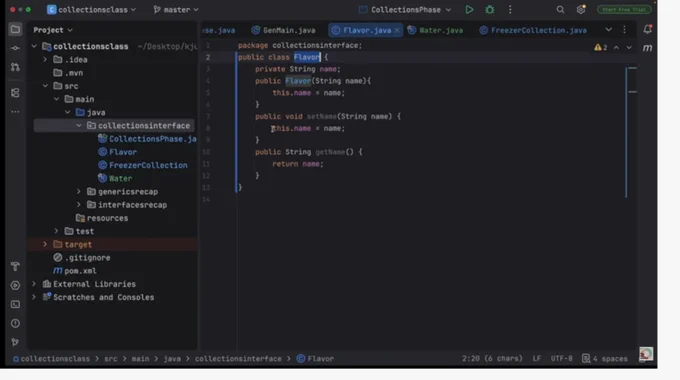The width and height of the screenshot is (680, 380).
Task: Open the Structure tool window icon
Action: pyautogui.click(x=15, y=93)
